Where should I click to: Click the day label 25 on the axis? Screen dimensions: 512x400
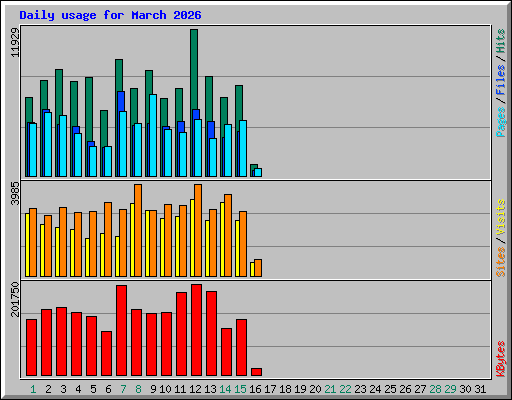click(390, 389)
